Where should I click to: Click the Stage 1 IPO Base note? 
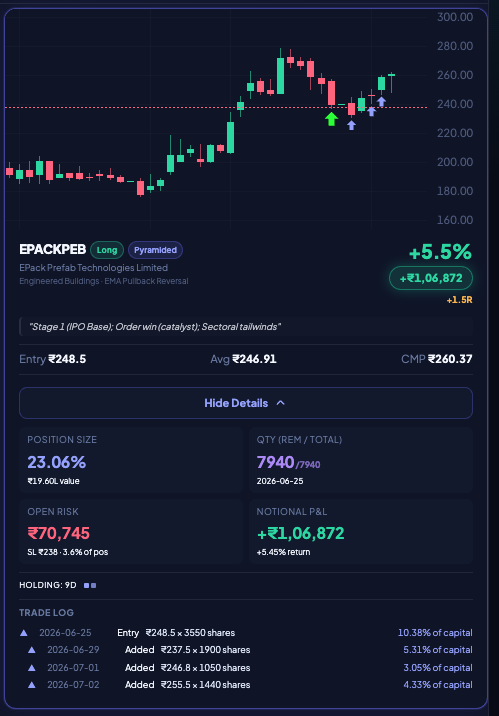pos(155,327)
